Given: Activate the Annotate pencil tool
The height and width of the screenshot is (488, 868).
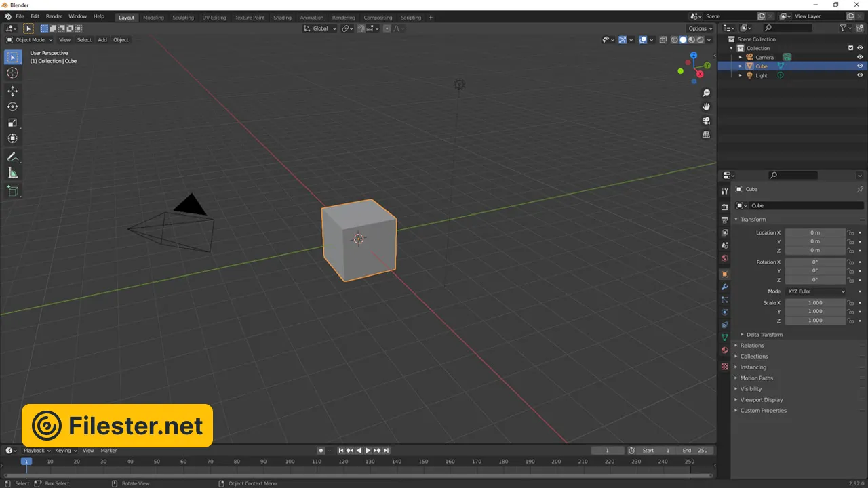Looking at the screenshot, I should 12,157.
